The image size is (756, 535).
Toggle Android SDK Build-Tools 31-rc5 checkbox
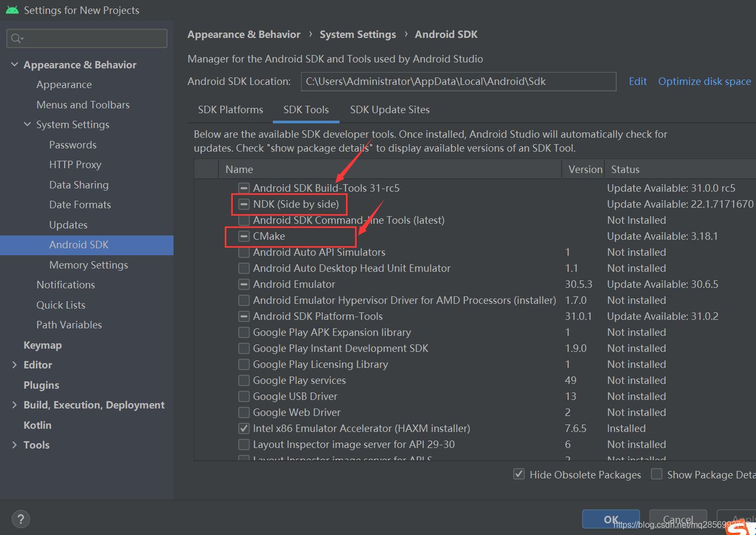tap(244, 188)
